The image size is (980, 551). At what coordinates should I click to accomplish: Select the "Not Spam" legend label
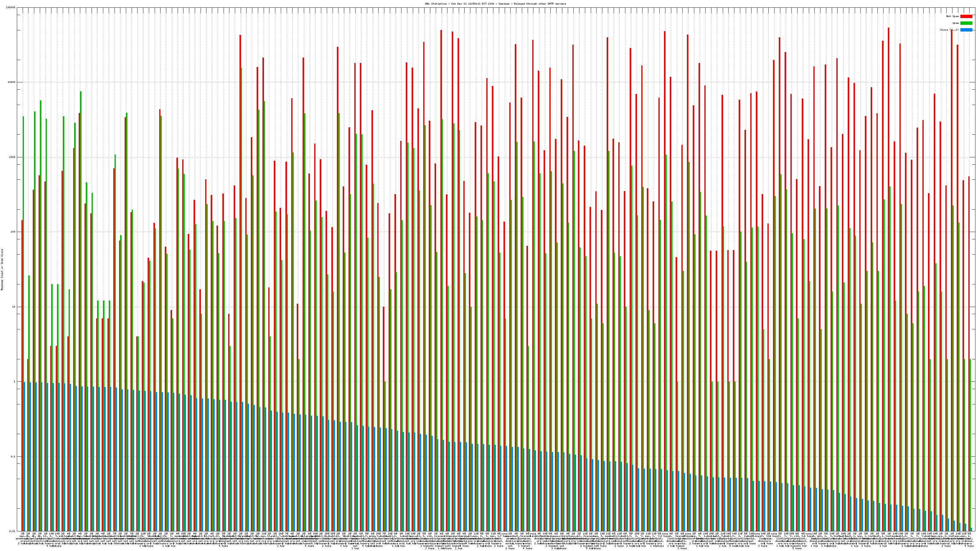pos(953,16)
